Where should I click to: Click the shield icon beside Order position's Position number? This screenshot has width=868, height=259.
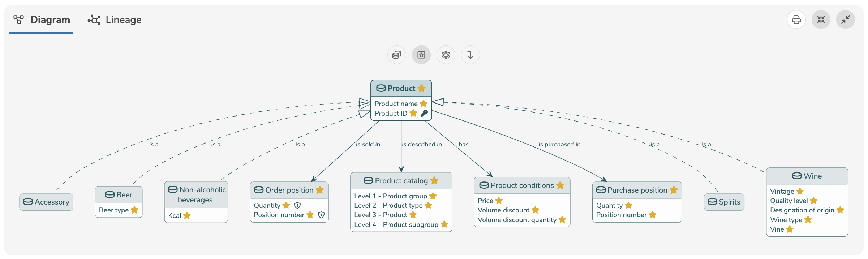click(321, 215)
